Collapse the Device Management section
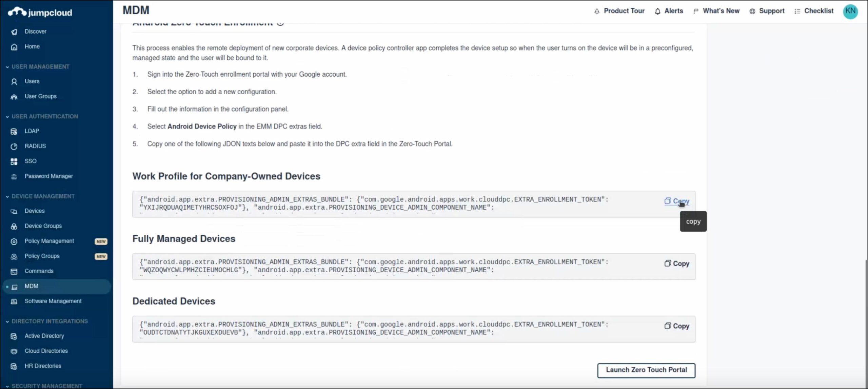The width and height of the screenshot is (868, 389). [7, 197]
